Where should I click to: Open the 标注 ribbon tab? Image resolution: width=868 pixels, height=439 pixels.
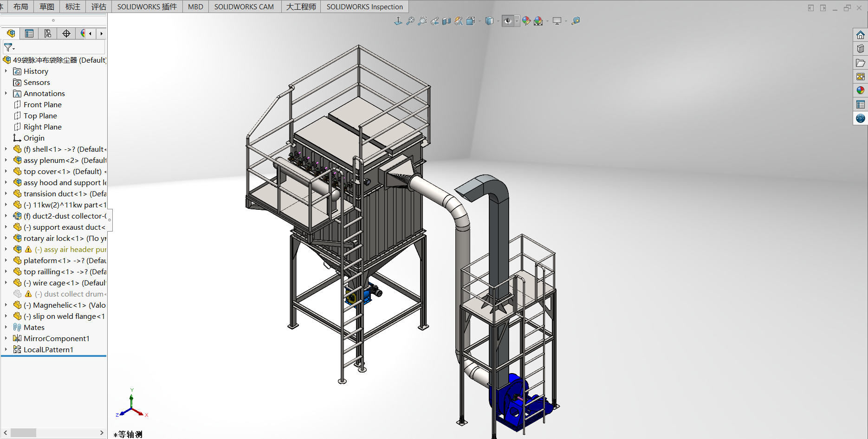coord(73,6)
